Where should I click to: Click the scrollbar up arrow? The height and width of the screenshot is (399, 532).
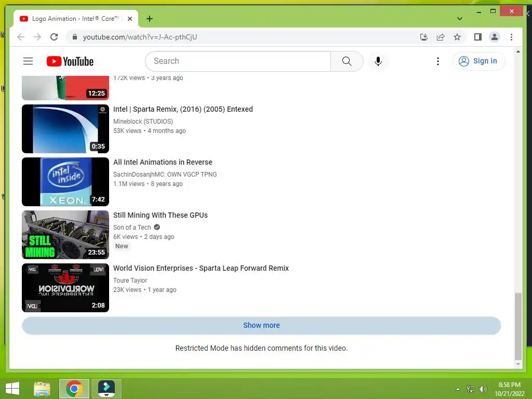(x=518, y=51)
